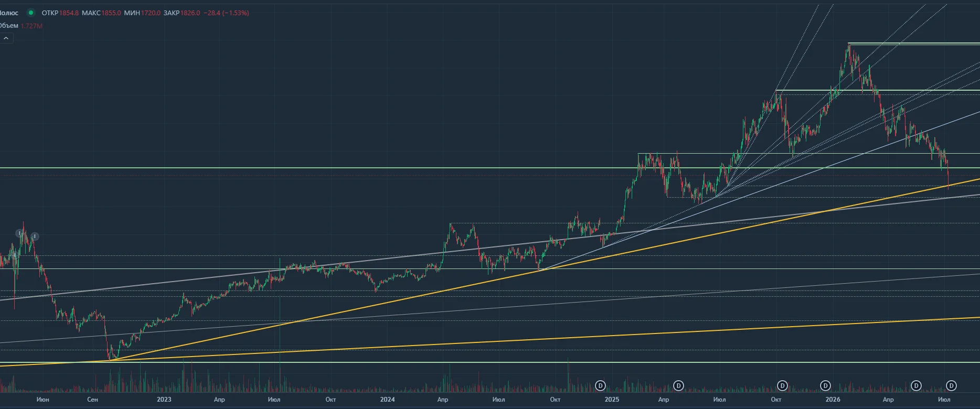This screenshot has height=409, width=980.
Task: Click the 2026 label on the time axis
Action: click(833, 400)
